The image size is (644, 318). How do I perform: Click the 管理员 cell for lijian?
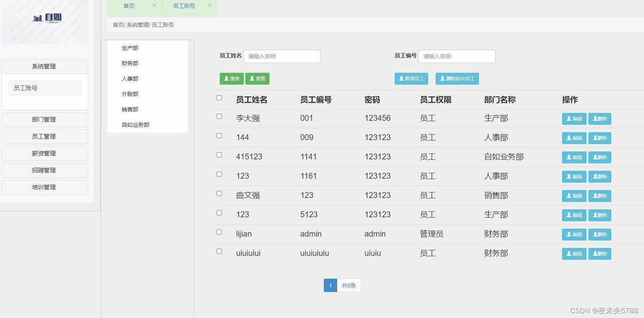[432, 234]
